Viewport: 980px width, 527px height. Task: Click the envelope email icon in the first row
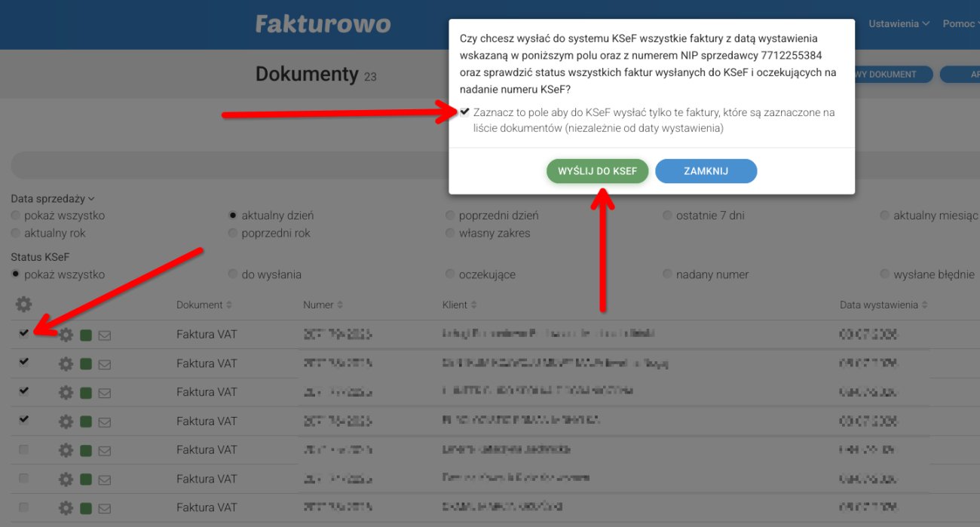[x=105, y=336]
